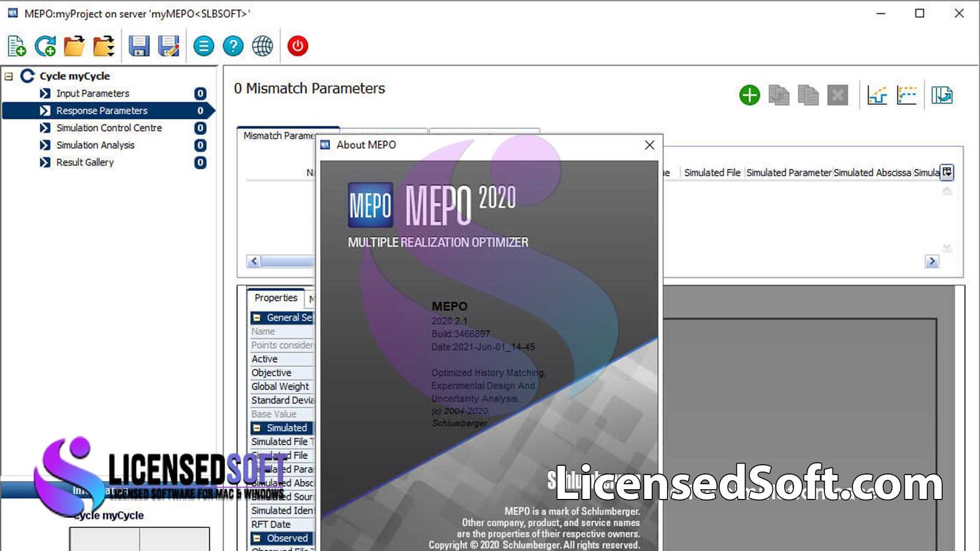This screenshot has width=980, height=551.
Task: Click the Simulated Abscissa column header
Action: (872, 173)
